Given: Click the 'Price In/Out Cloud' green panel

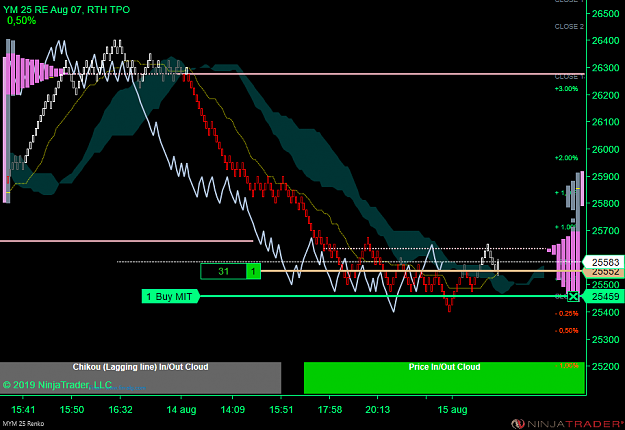Looking at the screenshot, I should 444,378.
